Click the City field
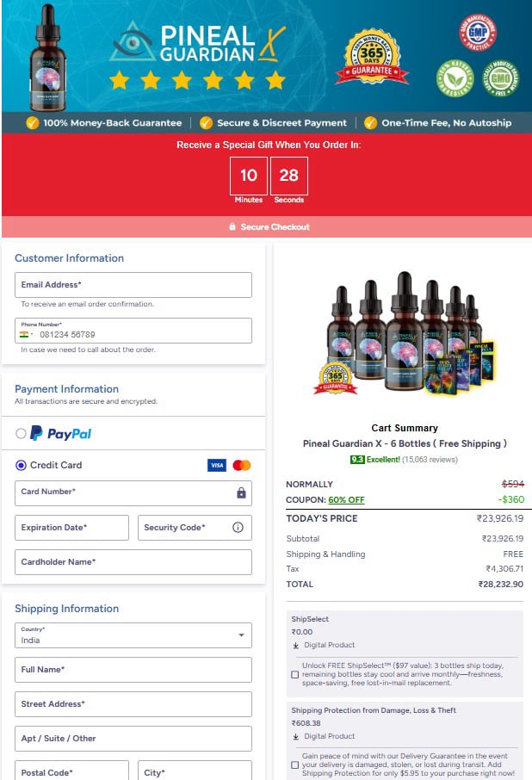Viewport: 532px width, 780px height. click(x=195, y=770)
